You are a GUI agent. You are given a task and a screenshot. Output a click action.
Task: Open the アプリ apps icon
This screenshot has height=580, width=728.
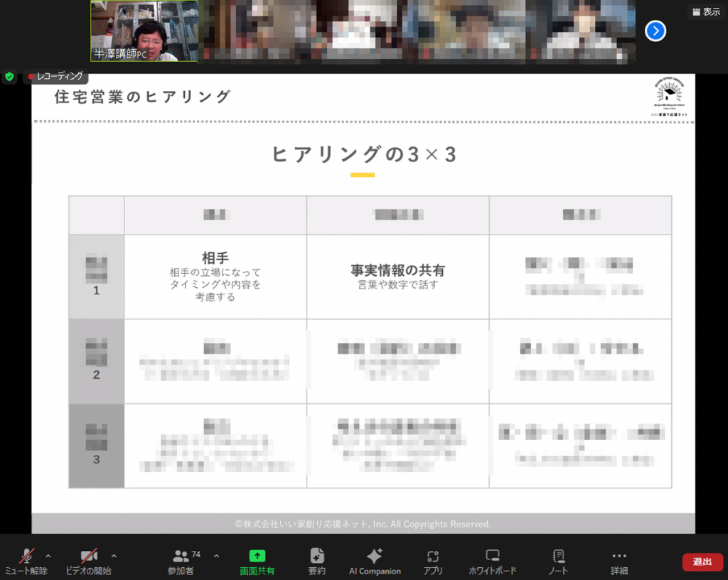pyautogui.click(x=433, y=560)
